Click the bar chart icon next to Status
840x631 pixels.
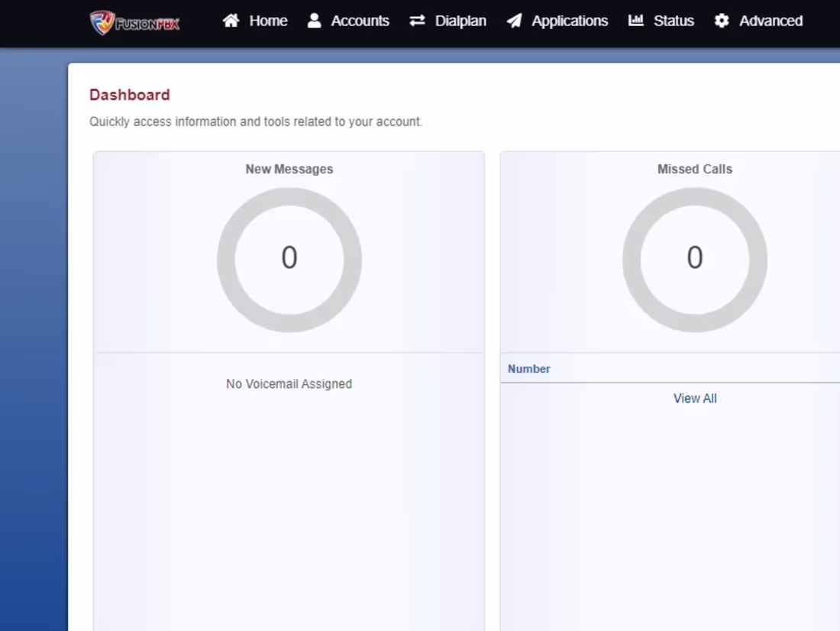pos(636,21)
